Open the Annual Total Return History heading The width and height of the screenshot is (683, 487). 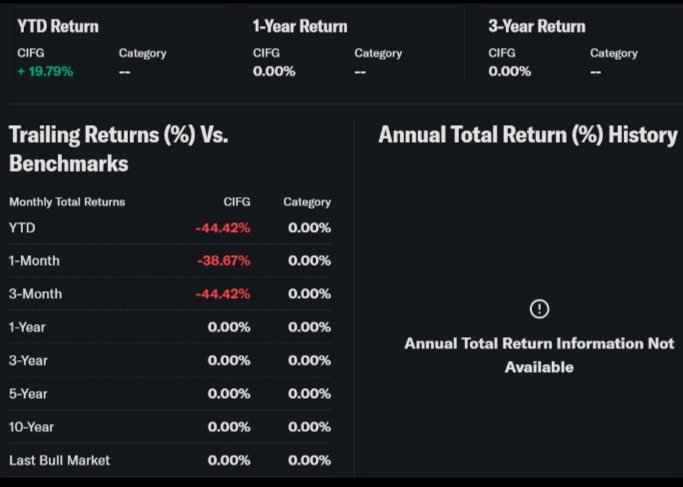pyautogui.click(x=527, y=135)
